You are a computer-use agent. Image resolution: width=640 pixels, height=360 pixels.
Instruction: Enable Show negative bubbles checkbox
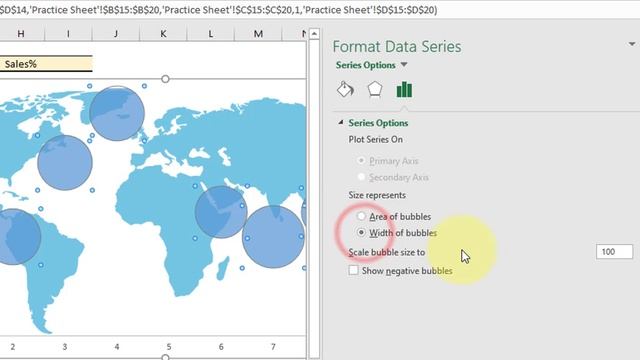[x=353, y=270]
